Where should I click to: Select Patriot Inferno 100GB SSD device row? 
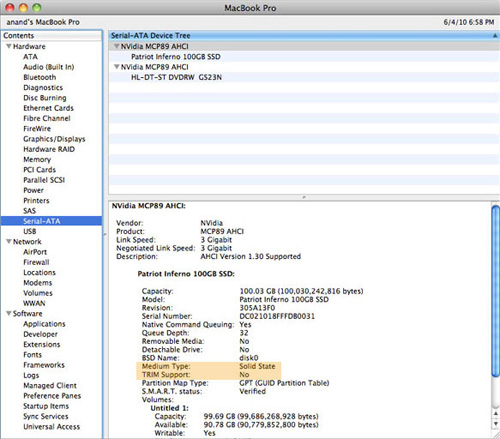point(304,57)
